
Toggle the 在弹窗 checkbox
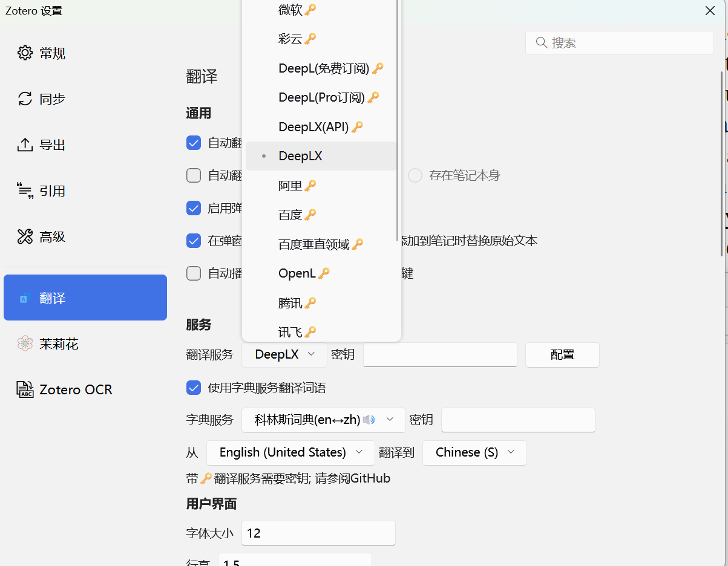point(194,241)
